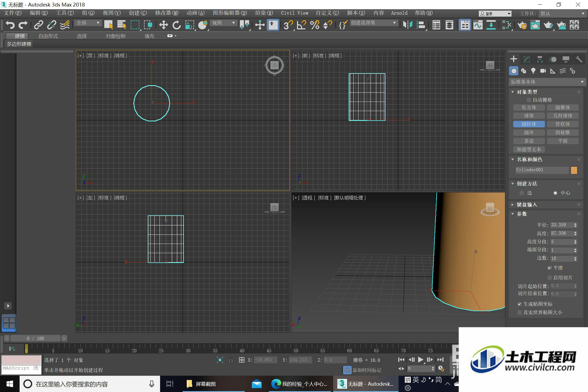
Task: Open the 标准基本体 dropdown
Action: 547,82
